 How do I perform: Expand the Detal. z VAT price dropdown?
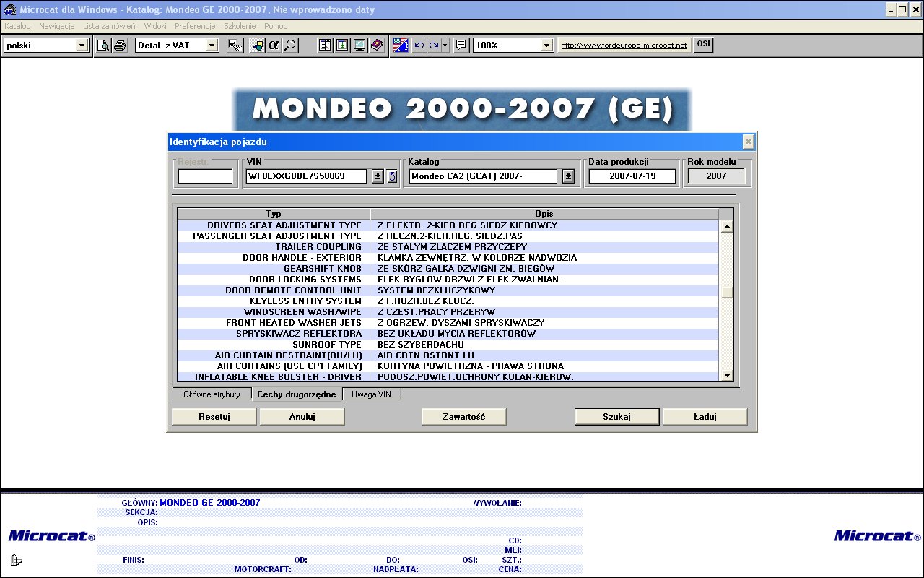click(x=212, y=46)
